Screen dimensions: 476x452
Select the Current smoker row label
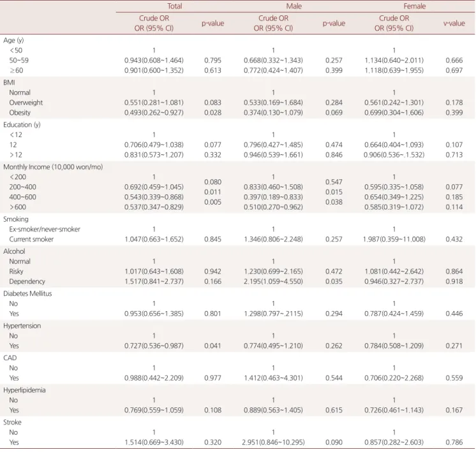(x=31, y=239)
